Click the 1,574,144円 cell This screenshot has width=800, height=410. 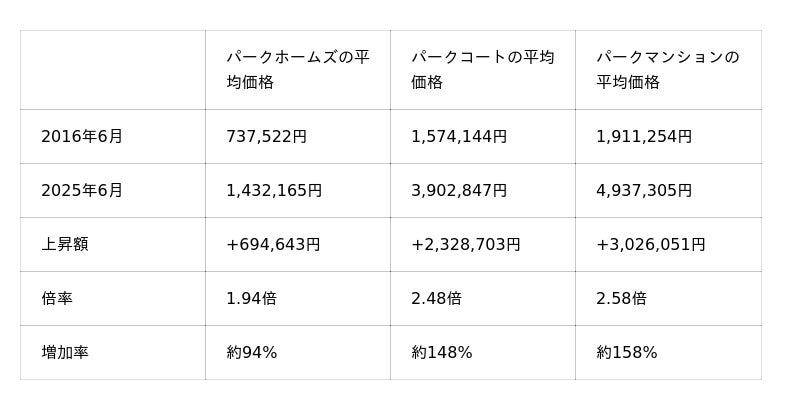pos(459,137)
